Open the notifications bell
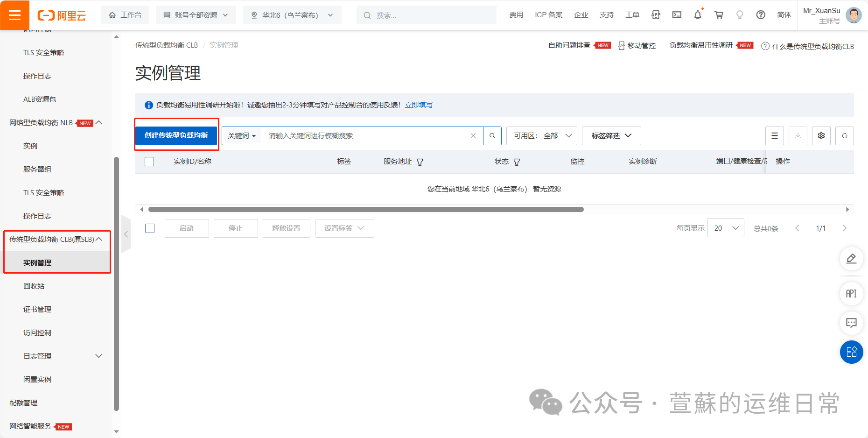 click(698, 15)
